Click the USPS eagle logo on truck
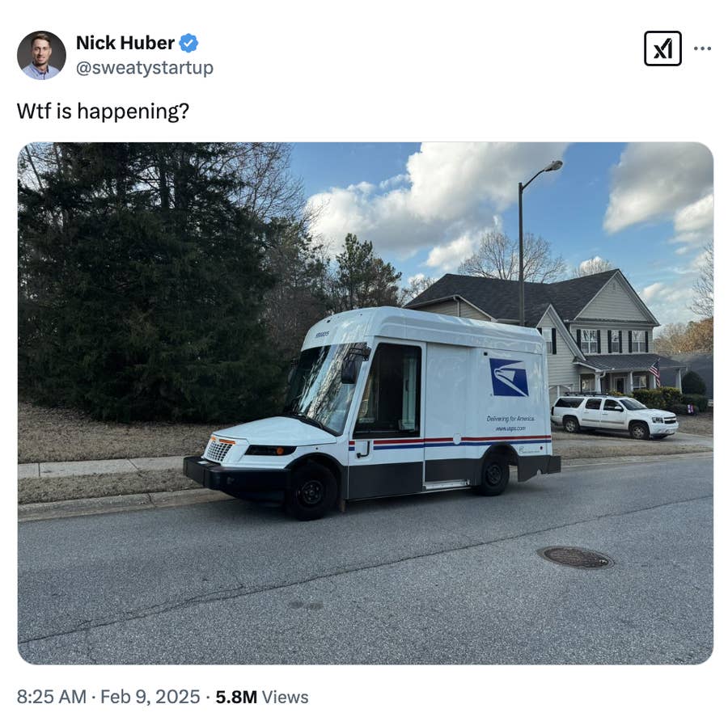Image resolution: width=728 pixels, height=717 pixels. point(509,377)
